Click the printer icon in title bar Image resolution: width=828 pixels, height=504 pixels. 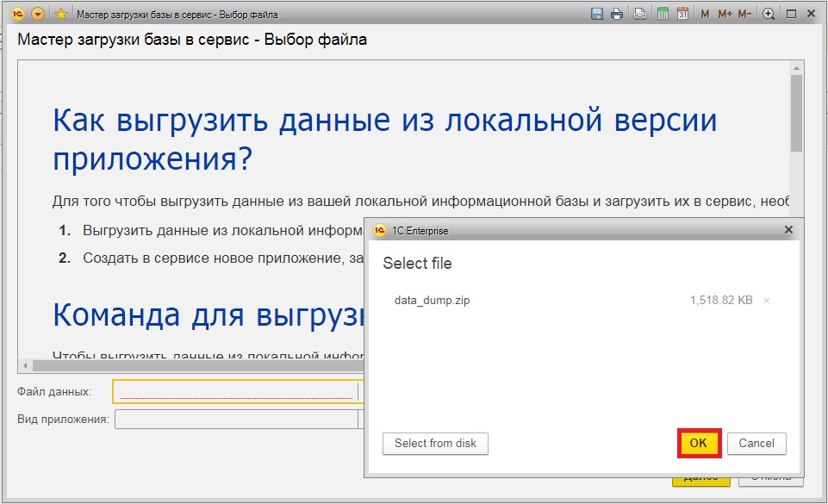coord(617,14)
